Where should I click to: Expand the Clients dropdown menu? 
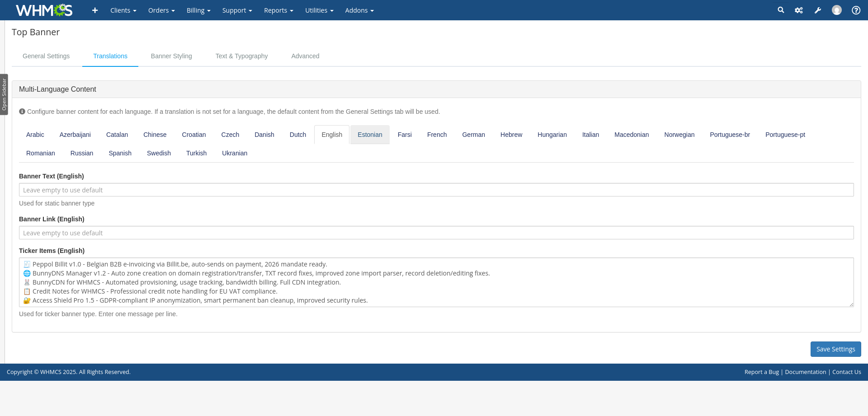123,10
